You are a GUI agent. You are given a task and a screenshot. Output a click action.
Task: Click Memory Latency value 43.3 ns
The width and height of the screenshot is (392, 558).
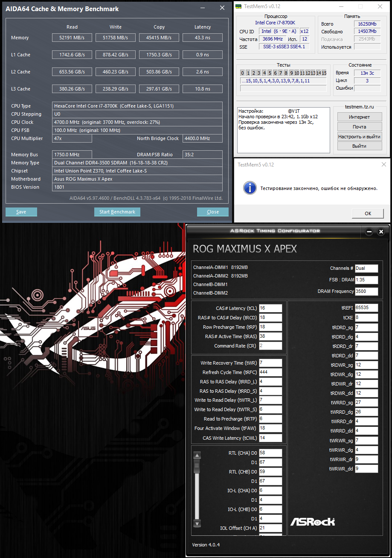click(x=203, y=38)
